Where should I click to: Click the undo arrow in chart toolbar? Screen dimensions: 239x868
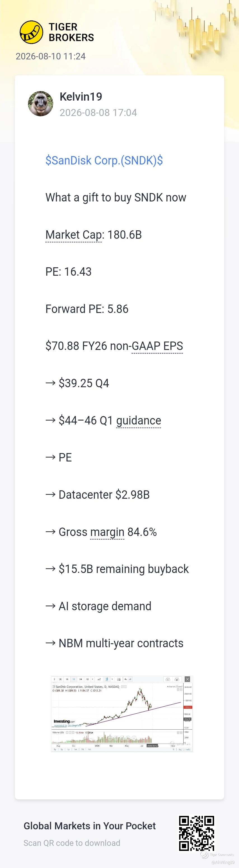pyautogui.click(x=126, y=679)
